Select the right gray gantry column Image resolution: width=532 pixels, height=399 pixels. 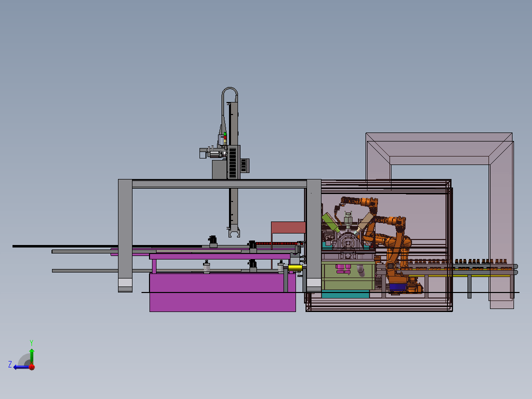314,235
